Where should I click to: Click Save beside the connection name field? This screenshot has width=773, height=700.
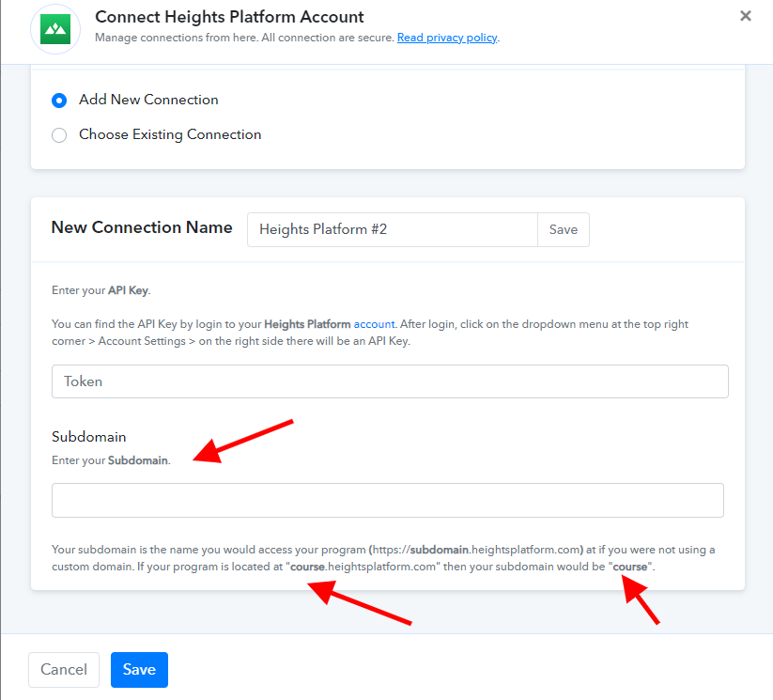point(564,229)
